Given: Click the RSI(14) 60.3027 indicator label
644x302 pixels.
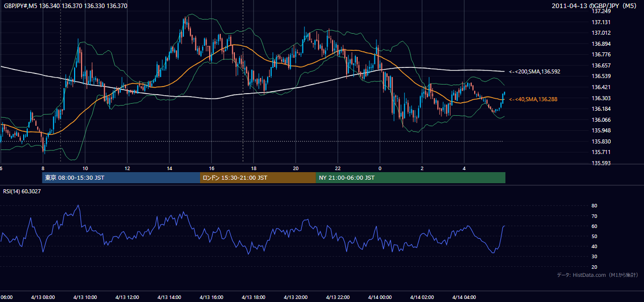Looking at the screenshot, I should pyautogui.click(x=22, y=191).
